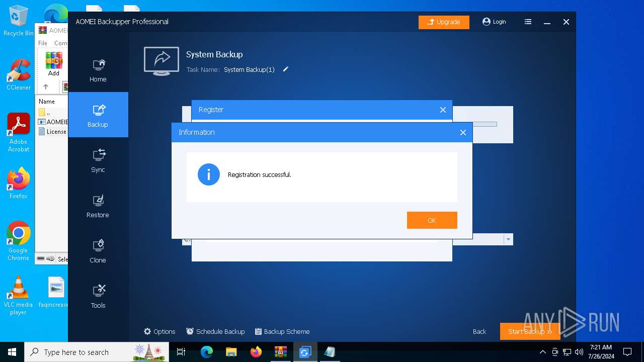Click OK in the Information dialog
Viewport: 644px width, 362px height.
coord(432,220)
